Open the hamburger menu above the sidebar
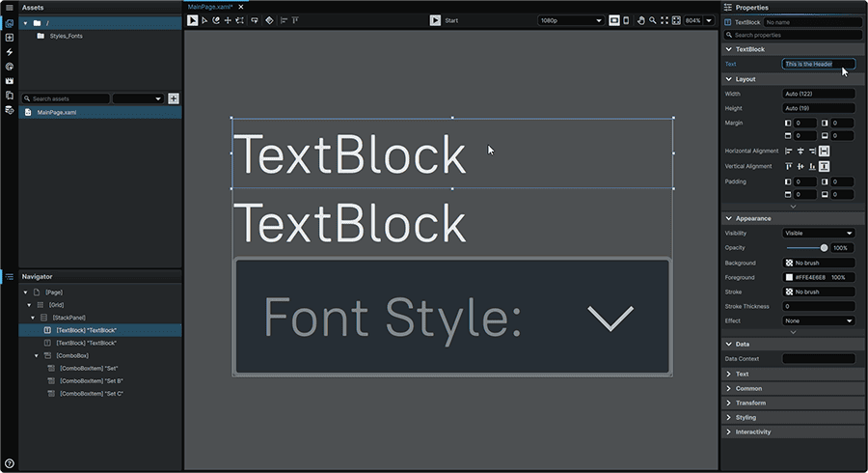Screen dimensions: 868x473 tap(10, 7)
